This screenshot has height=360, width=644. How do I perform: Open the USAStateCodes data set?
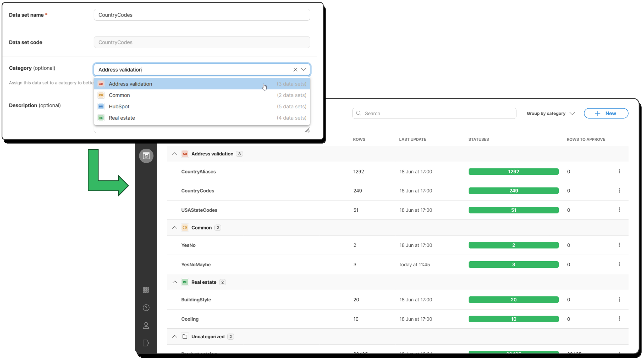tap(199, 210)
